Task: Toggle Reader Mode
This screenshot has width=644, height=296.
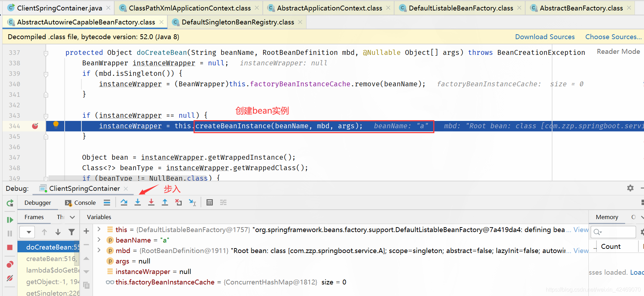Action: coord(618,51)
